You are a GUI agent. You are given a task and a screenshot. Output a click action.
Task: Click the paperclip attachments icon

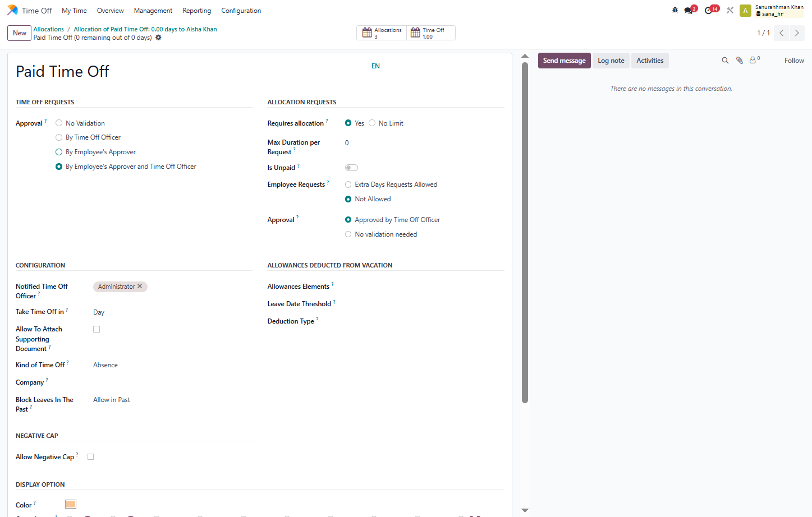pyautogui.click(x=740, y=61)
